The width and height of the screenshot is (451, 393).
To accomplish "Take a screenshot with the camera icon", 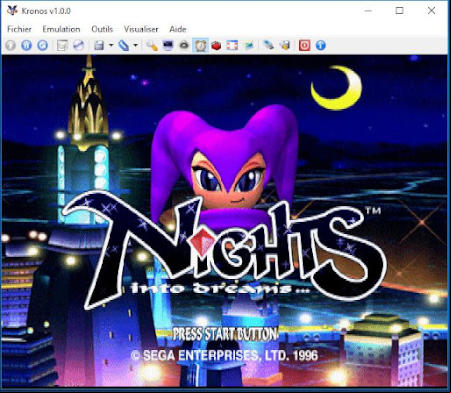I will coord(184,45).
